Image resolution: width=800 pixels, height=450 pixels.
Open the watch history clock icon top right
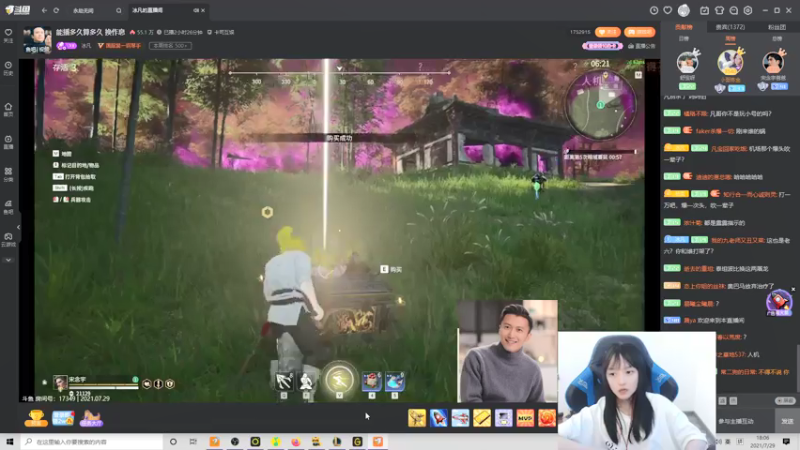click(x=654, y=10)
